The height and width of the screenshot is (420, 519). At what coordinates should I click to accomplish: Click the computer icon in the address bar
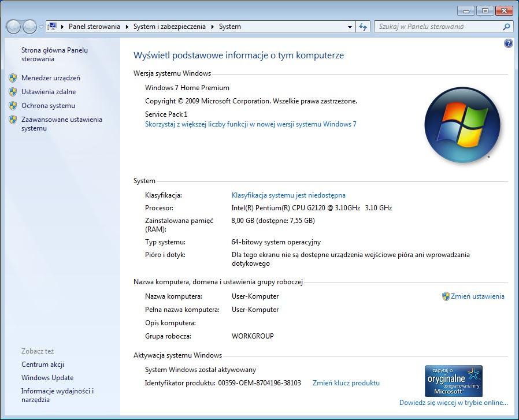pyautogui.click(x=53, y=27)
